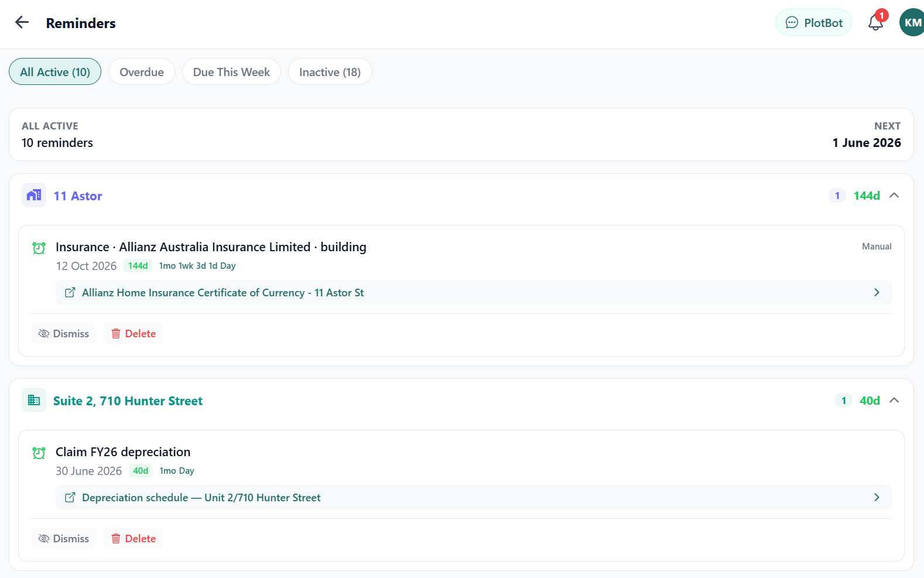924x578 pixels.
Task: Click the count badge in 11 Astor header
Action: 837,196
